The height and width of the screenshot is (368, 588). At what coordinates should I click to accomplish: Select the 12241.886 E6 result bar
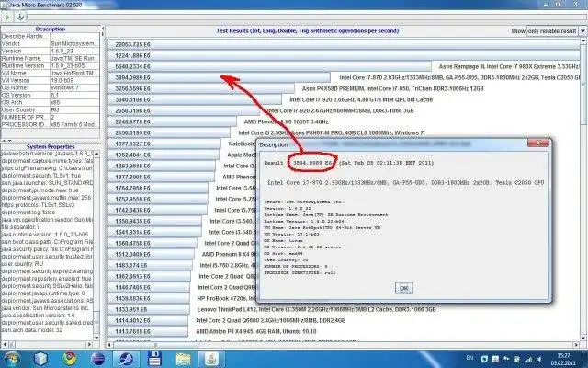343,55
